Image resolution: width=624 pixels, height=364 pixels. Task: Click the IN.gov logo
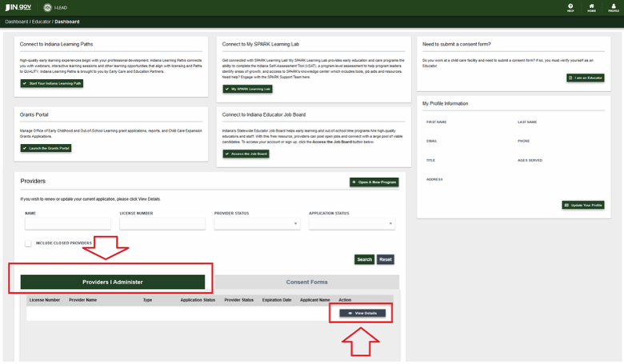pos(16,7)
